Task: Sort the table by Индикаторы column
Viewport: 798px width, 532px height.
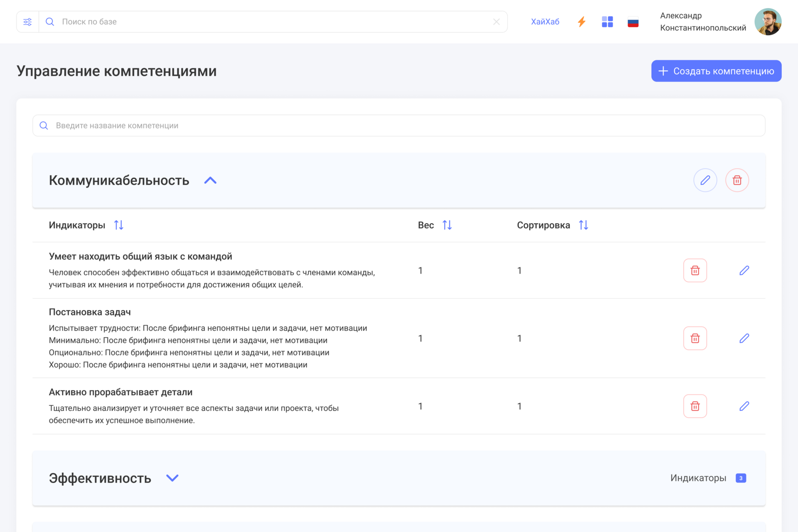Action: (119, 225)
